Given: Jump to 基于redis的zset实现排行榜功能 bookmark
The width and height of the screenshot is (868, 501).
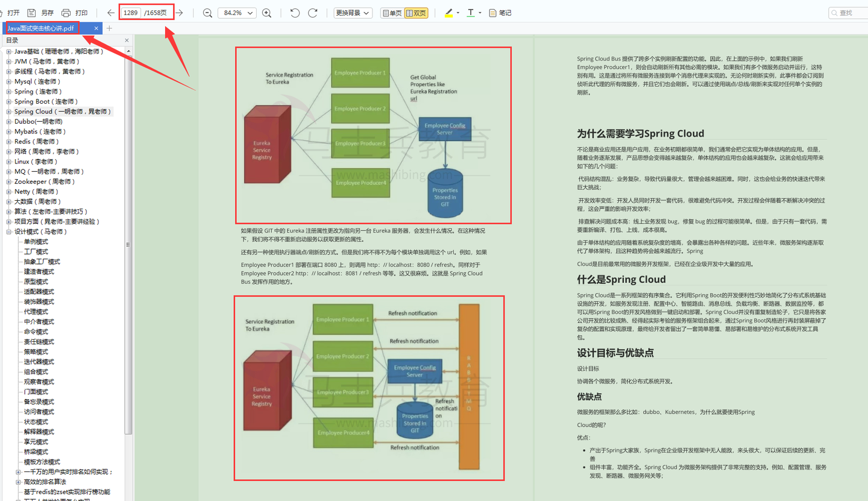Looking at the screenshot, I should tap(67, 492).
